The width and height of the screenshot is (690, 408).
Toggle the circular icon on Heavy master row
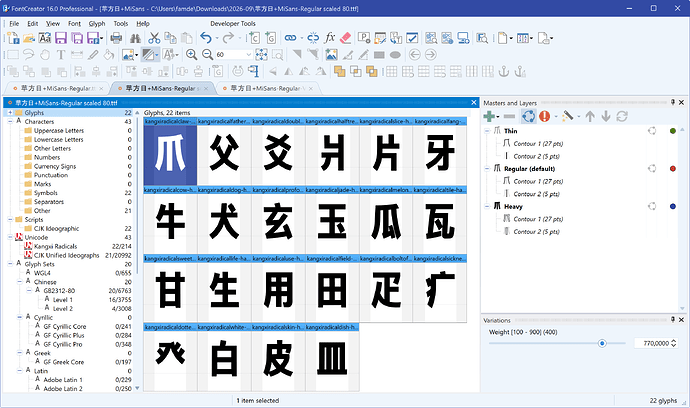pyautogui.click(x=652, y=206)
